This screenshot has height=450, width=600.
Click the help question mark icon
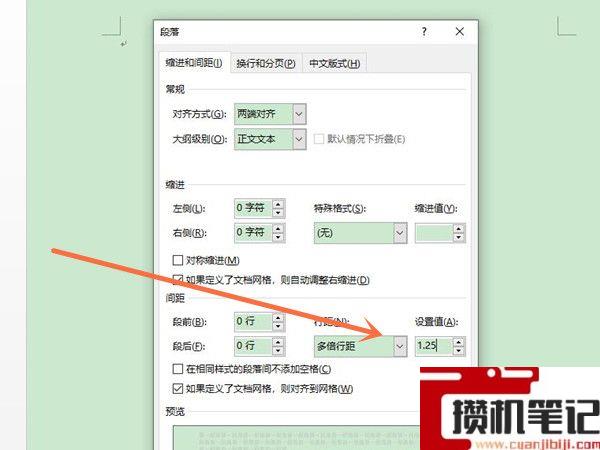(424, 31)
